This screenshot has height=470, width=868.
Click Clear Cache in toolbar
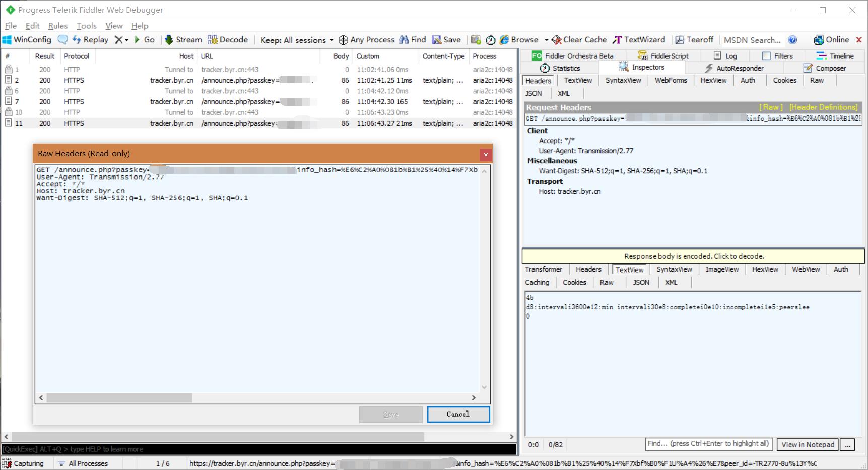click(579, 40)
